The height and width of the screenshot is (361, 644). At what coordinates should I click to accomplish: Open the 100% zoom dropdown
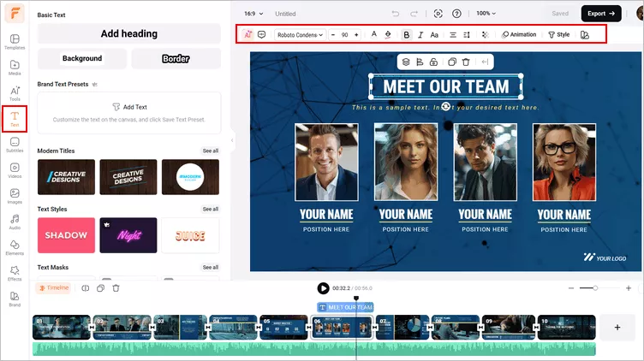click(486, 14)
